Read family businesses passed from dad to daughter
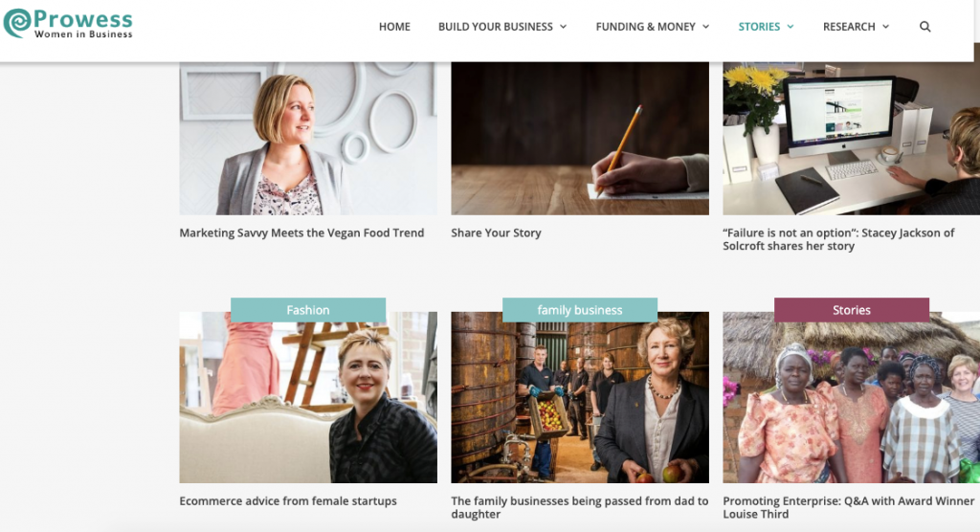This screenshot has width=980, height=532. [579, 507]
